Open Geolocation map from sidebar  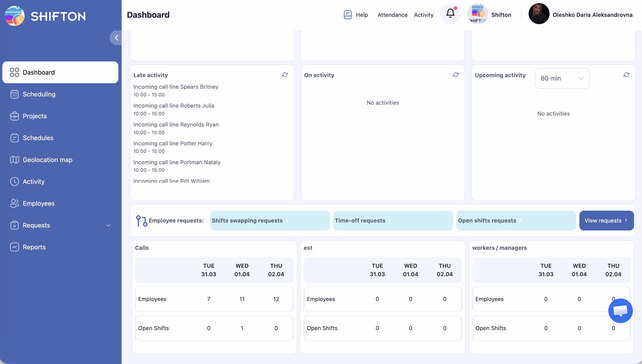click(x=48, y=160)
